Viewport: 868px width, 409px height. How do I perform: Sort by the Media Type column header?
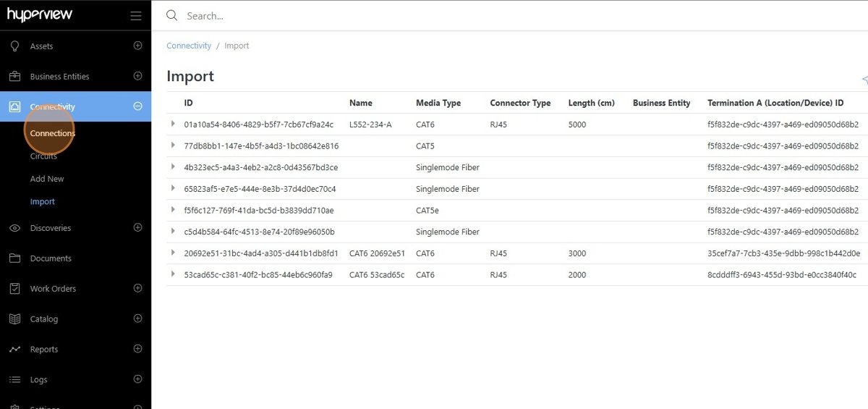438,103
